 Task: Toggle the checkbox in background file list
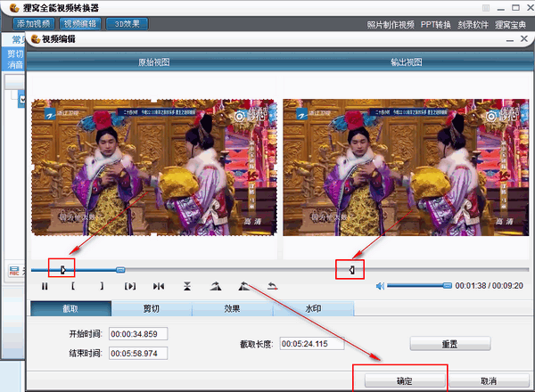[x=22, y=100]
